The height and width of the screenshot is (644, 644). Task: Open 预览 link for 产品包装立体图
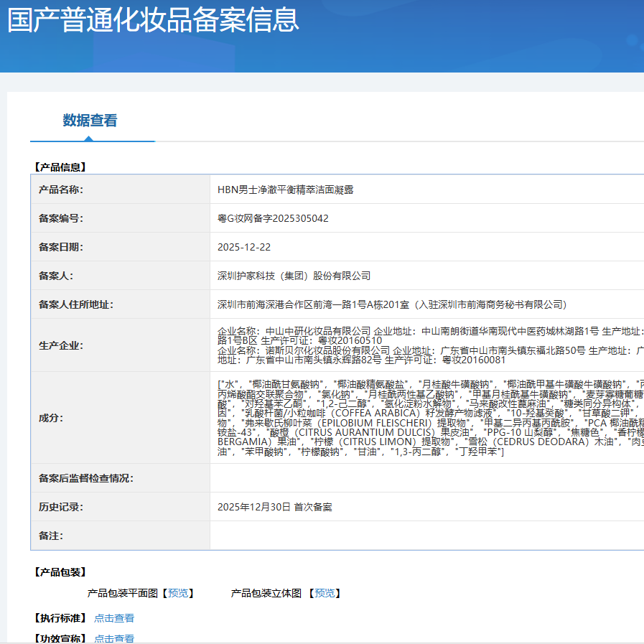point(325,593)
